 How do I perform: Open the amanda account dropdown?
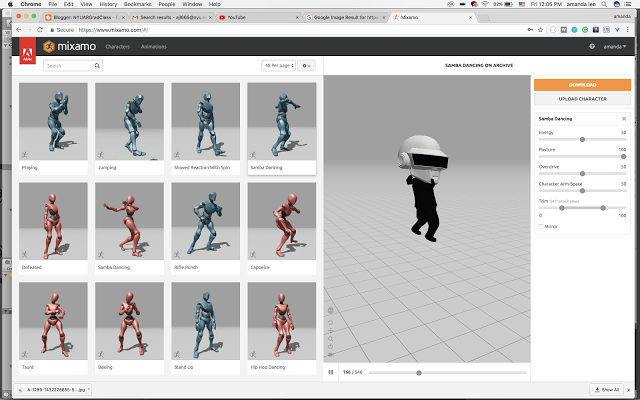tap(616, 47)
